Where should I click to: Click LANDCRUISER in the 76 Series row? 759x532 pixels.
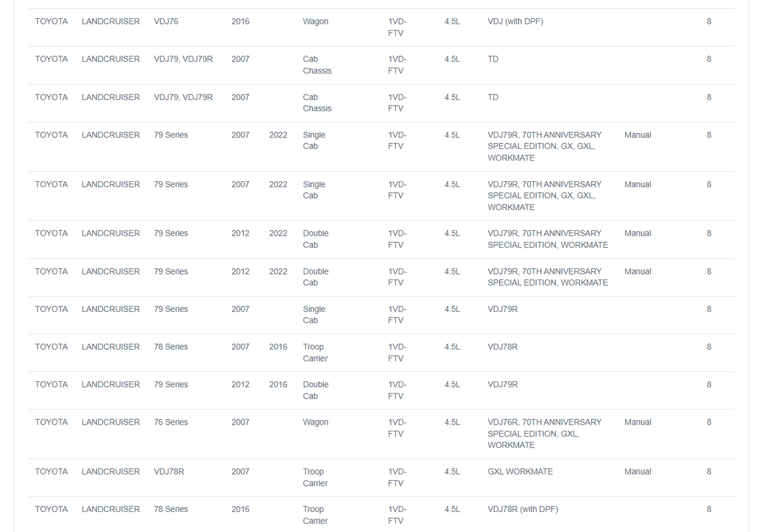[x=111, y=422]
